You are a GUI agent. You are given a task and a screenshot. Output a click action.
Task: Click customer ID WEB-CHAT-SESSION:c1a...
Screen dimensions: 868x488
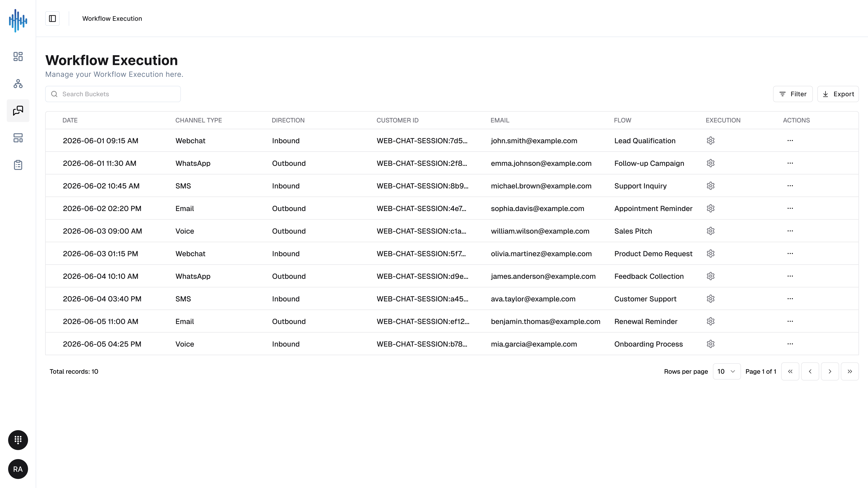[421, 231]
